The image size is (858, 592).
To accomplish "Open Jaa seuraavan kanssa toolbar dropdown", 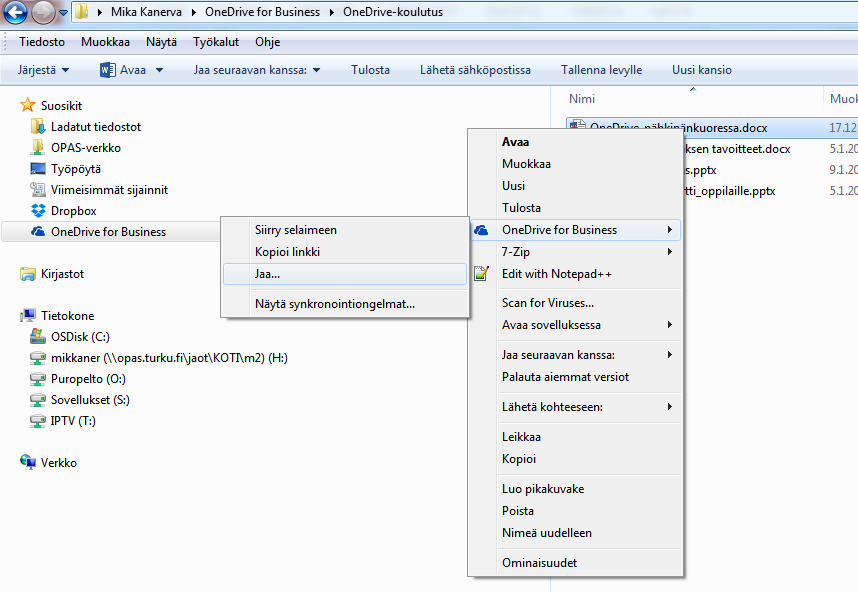I will coord(257,70).
